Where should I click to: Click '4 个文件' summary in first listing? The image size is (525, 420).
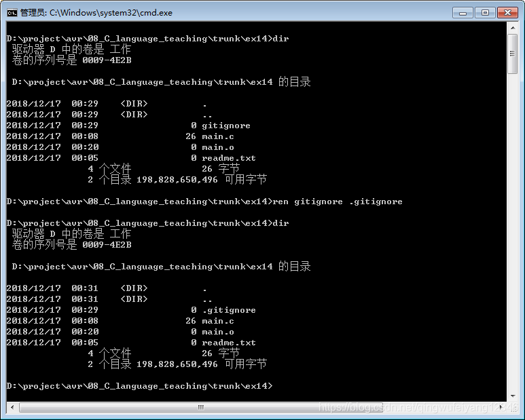tap(109, 168)
